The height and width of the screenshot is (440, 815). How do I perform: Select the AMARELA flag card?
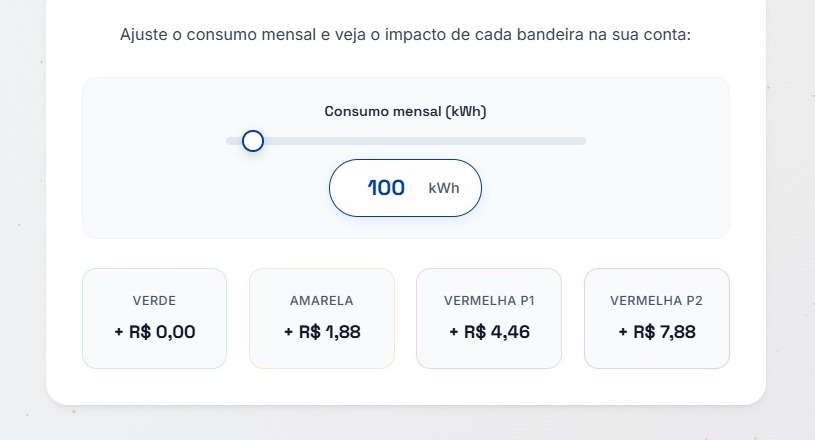pos(321,318)
